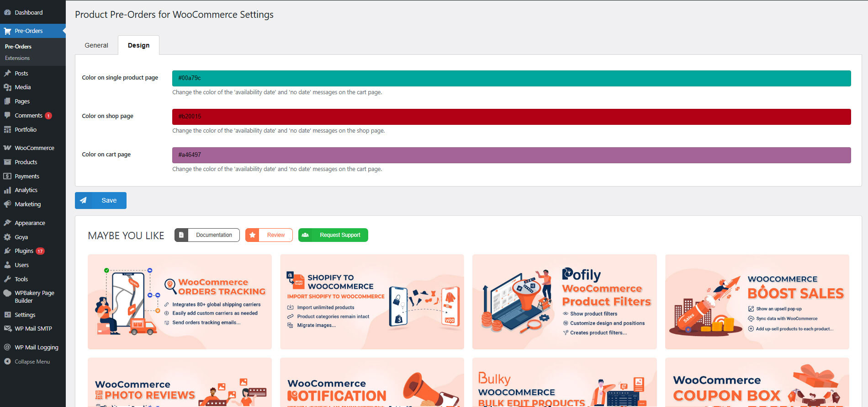Screen dimensions: 868x407
Task: Open WooCommerce Coupon Box promo card
Action: (x=757, y=382)
